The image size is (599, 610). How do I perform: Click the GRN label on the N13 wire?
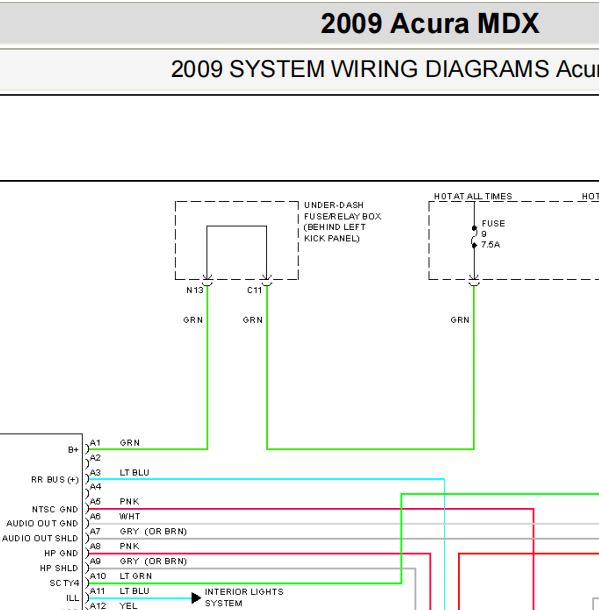pos(193,320)
